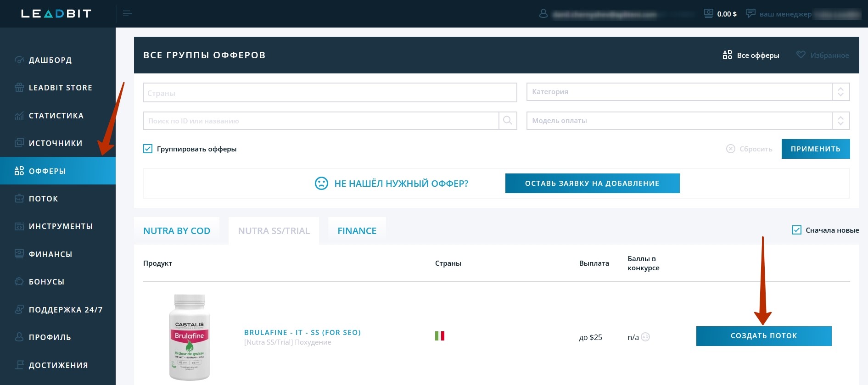Screen dimensions: 868x385
Task: Open Профиль menu item
Action: (58, 337)
